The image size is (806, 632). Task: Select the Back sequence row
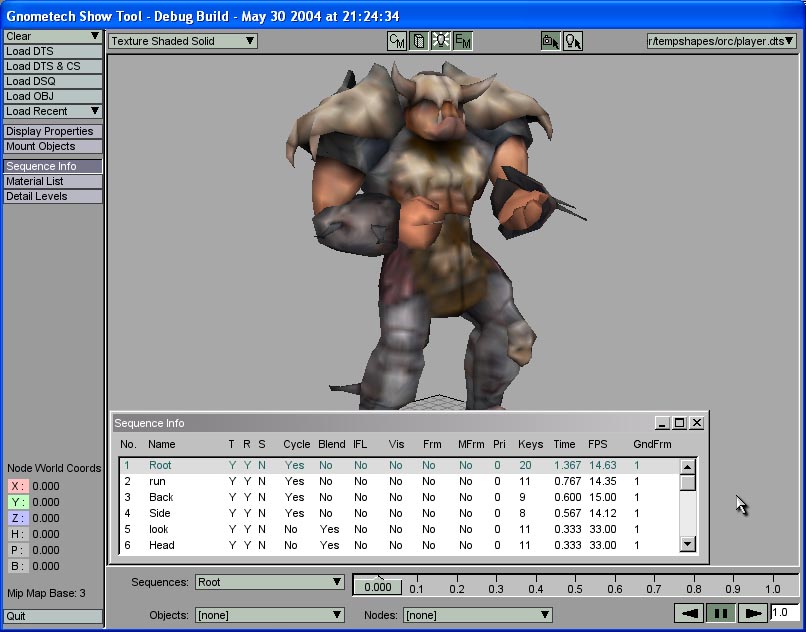399,497
